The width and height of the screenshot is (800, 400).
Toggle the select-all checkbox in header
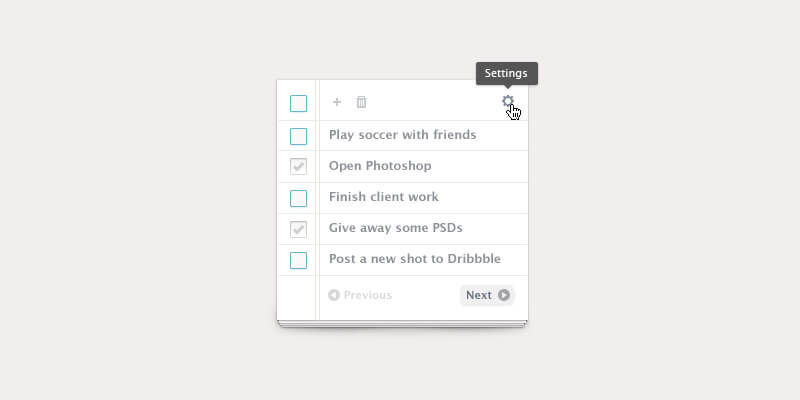pyautogui.click(x=298, y=103)
